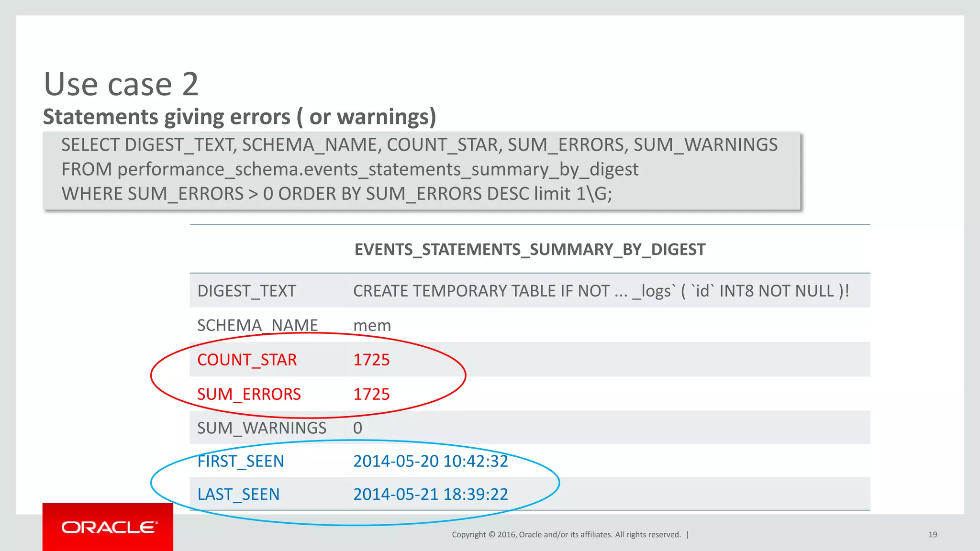The width and height of the screenshot is (980, 551).
Task: Click the red COUNT_STAR label
Action: 247,360
